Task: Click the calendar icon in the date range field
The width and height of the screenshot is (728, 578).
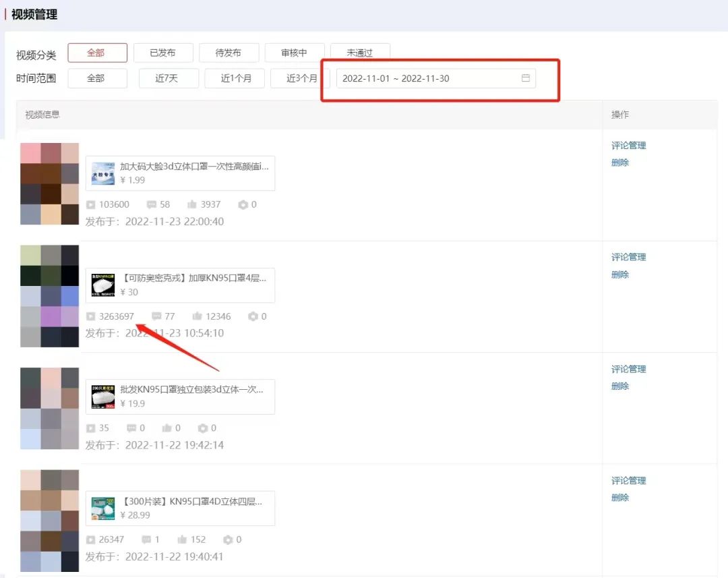Action: pyautogui.click(x=525, y=78)
